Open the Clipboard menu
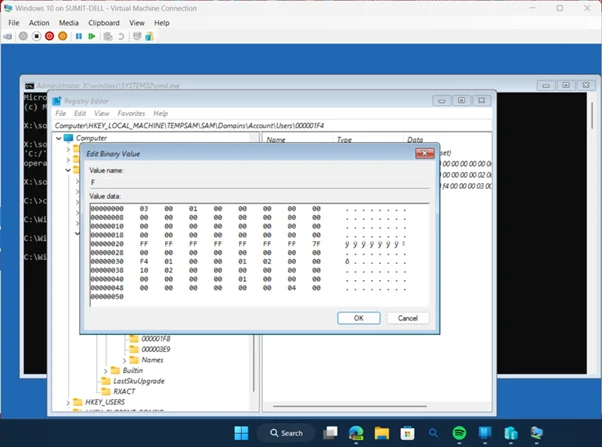This screenshot has width=602, height=447. [x=104, y=23]
